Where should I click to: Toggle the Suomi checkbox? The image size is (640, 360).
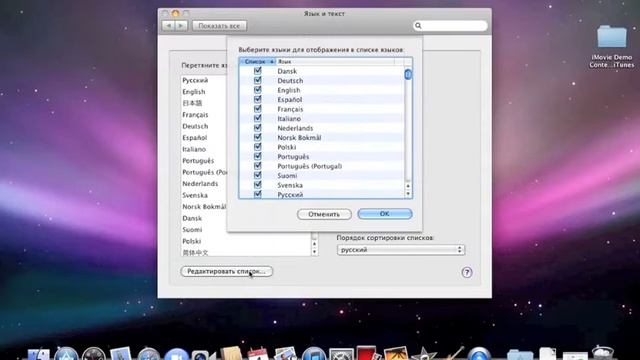point(258,176)
